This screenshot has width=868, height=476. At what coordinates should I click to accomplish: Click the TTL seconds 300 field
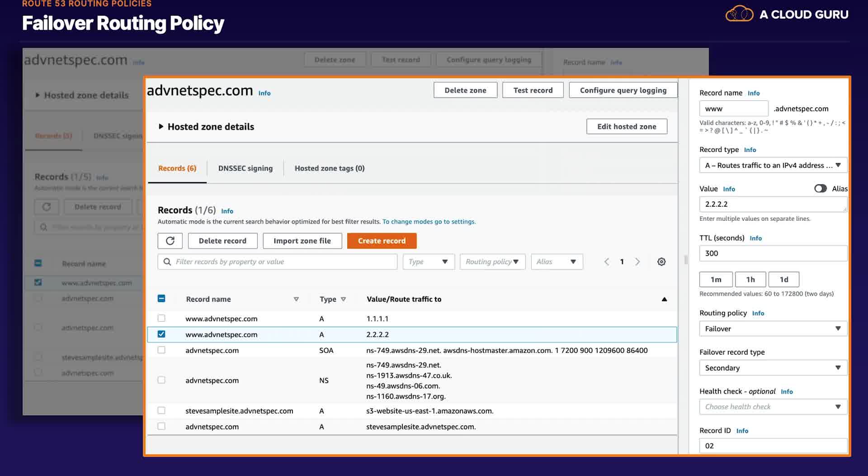pos(773,253)
